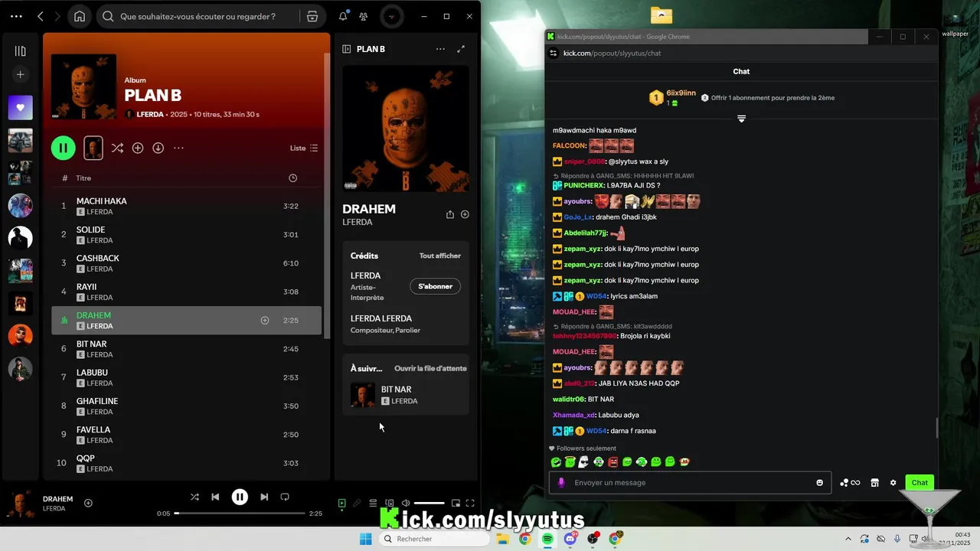Save PLAN B album to library
The height and width of the screenshot is (551, 980).
pos(138,148)
